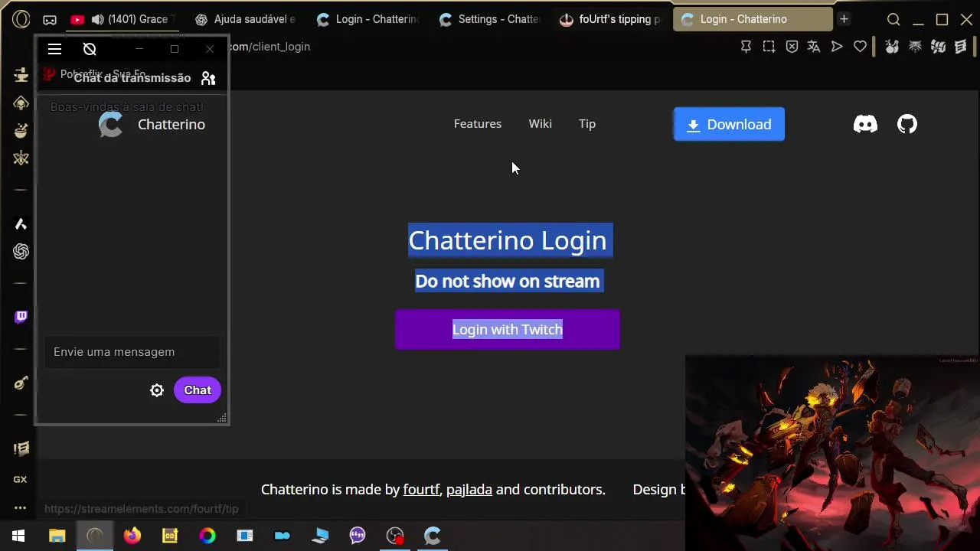
Task: Open the community users icon in chat
Action: (208, 78)
